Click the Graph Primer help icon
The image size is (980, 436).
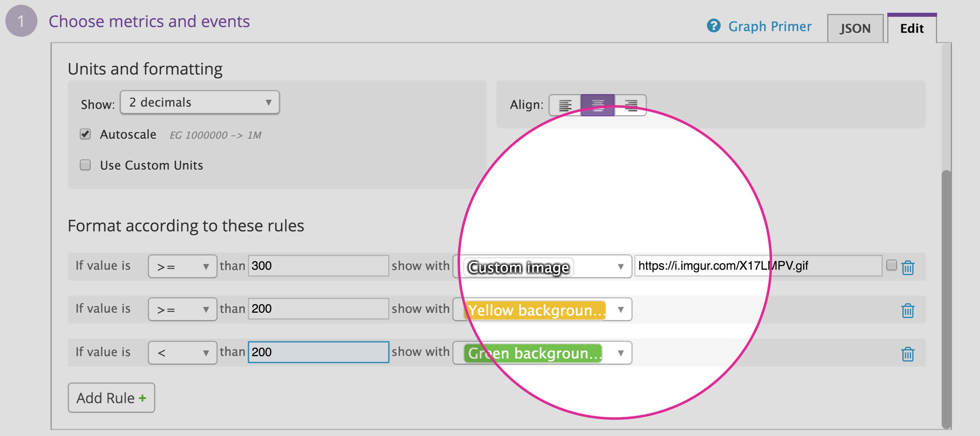(714, 26)
